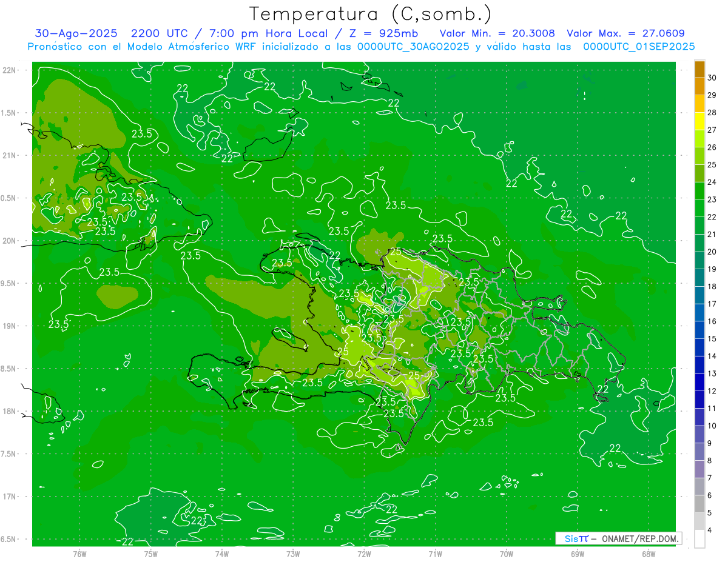The width and height of the screenshot is (728, 562).
Task: Click the color bar label '12'
Action: coord(712,391)
